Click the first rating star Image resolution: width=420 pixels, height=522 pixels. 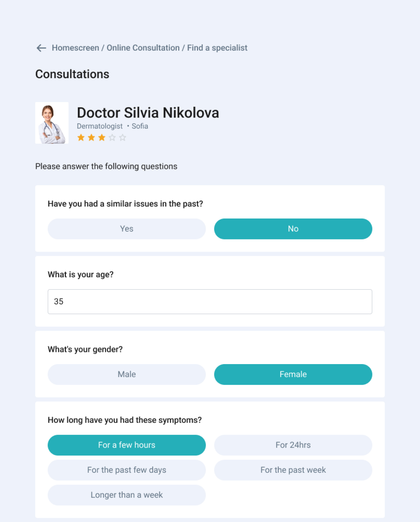tap(81, 138)
